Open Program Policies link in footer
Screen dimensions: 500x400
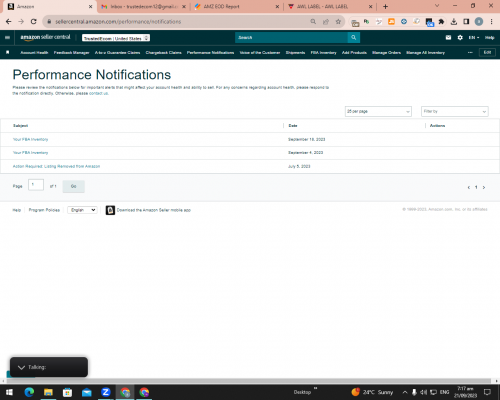coord(44,210)
